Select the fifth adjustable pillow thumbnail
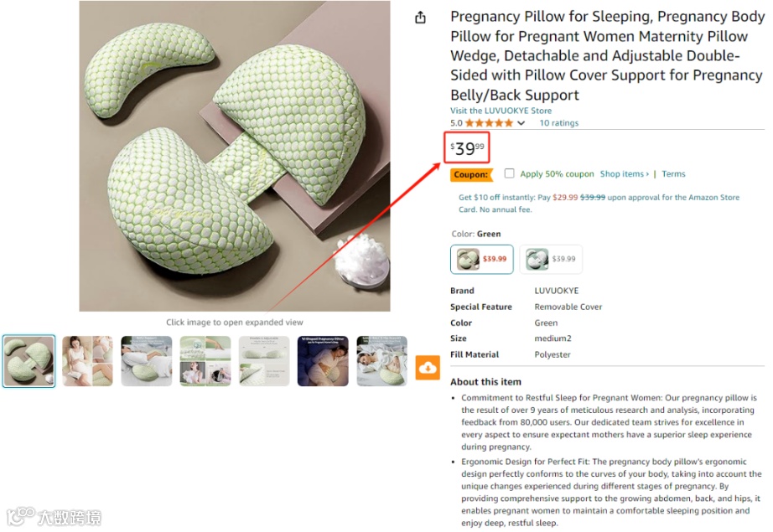Image resolution: width=773 pixels, height=532 pixels. [264, 361]
